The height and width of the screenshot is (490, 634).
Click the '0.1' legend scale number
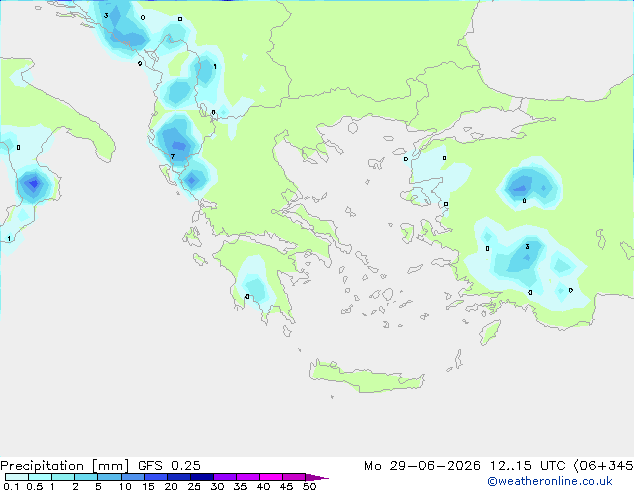click(x=11, y=486)
